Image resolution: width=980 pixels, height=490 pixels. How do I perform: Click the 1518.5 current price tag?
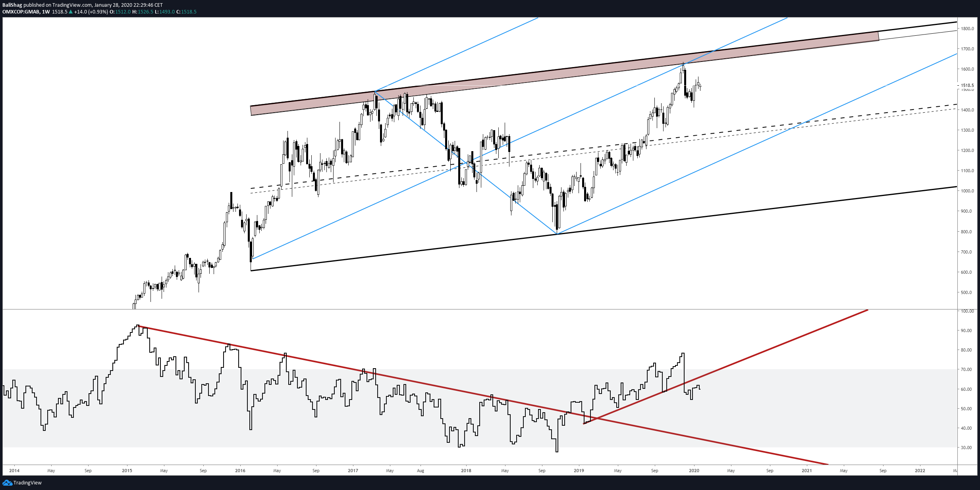(x=967, y=85)
